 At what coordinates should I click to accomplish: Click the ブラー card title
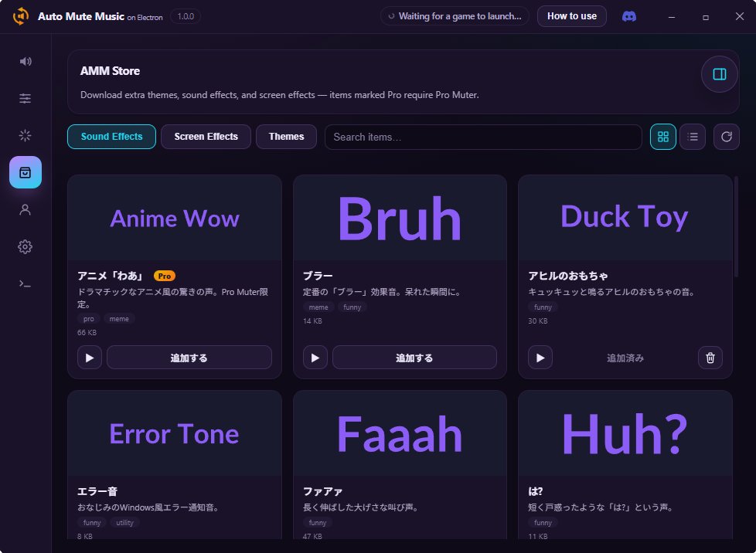pyautogui.click(x=318, y=276)
